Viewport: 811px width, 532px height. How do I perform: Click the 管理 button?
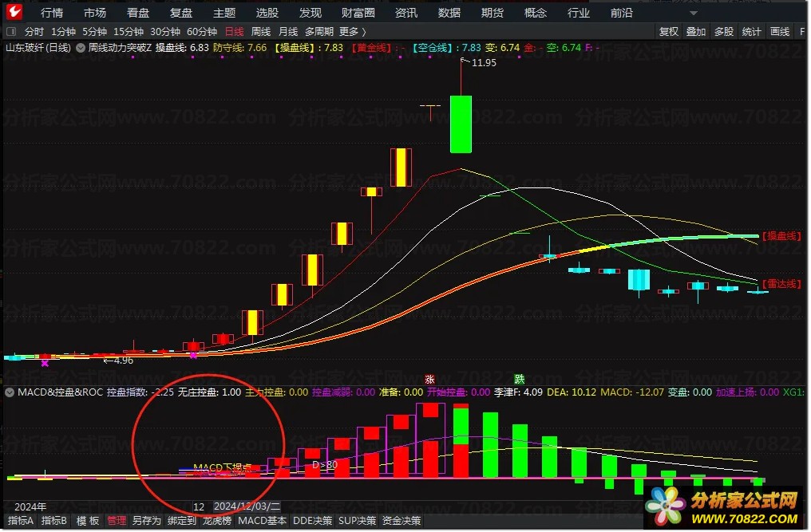point(117,521)
